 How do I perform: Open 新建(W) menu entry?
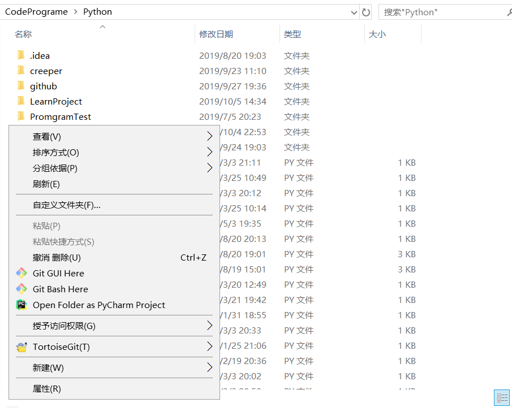tap(114, 368)
